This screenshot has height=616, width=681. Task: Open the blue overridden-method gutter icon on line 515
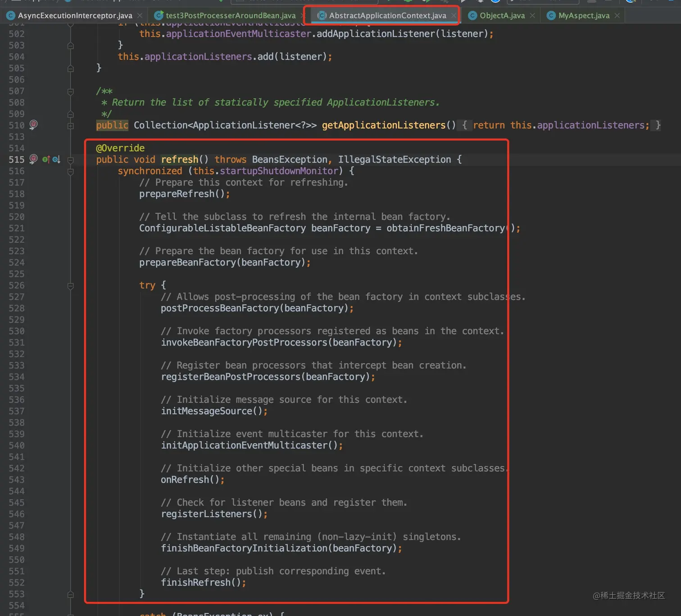pyautogui.click(x=56, y=159)
